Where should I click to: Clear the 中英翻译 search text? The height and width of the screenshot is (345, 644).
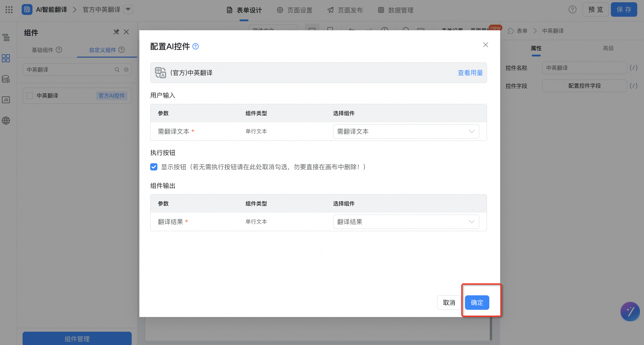point(126,70)
